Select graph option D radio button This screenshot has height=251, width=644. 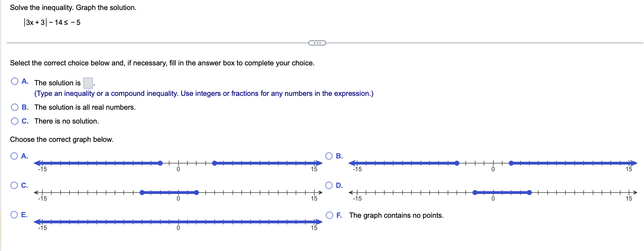point(329,185)
